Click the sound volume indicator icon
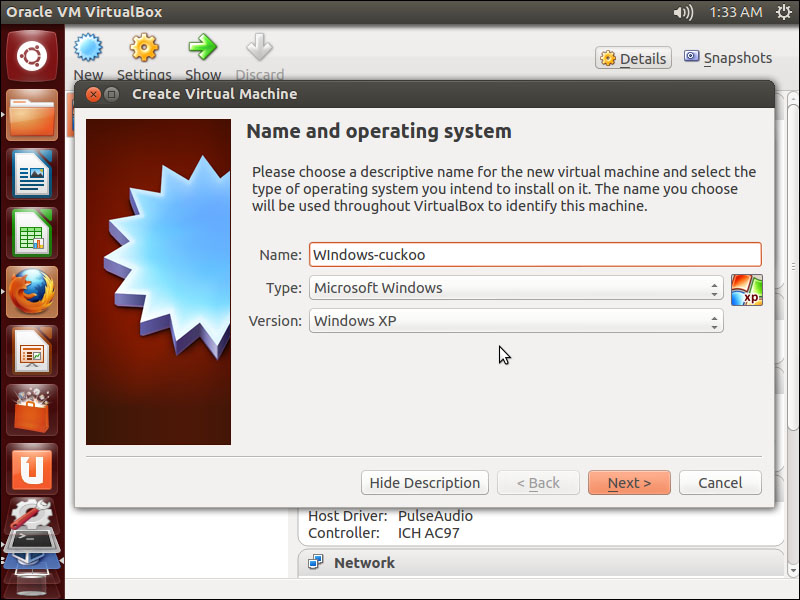The image size is (800, 600). [x=683, y=12]
